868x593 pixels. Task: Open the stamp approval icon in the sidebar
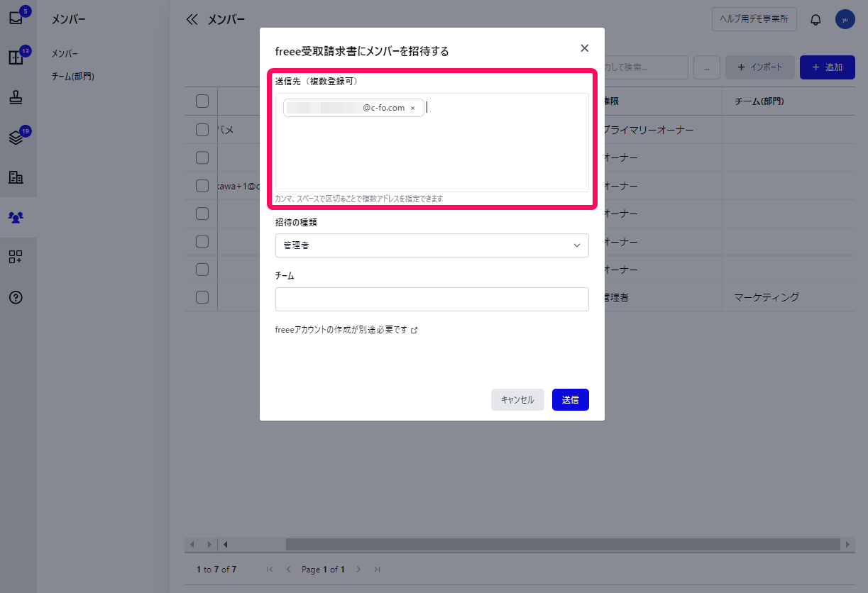pos(16,98)
